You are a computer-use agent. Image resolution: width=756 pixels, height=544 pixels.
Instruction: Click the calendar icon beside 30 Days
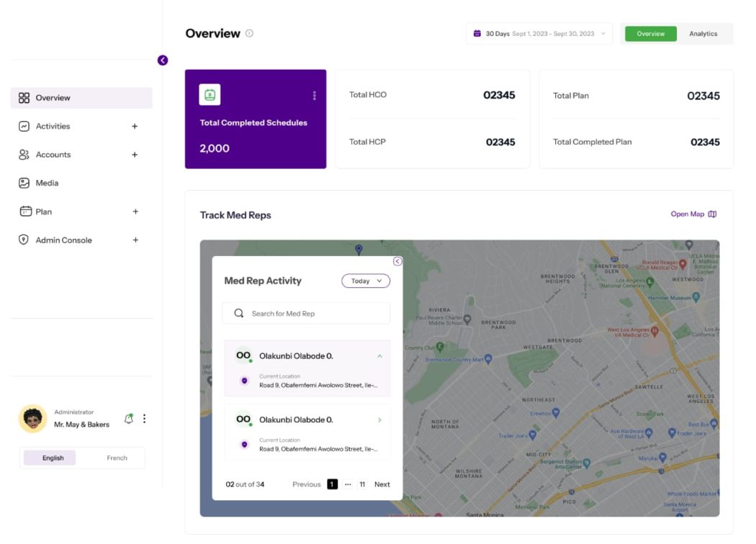point(477,33)
